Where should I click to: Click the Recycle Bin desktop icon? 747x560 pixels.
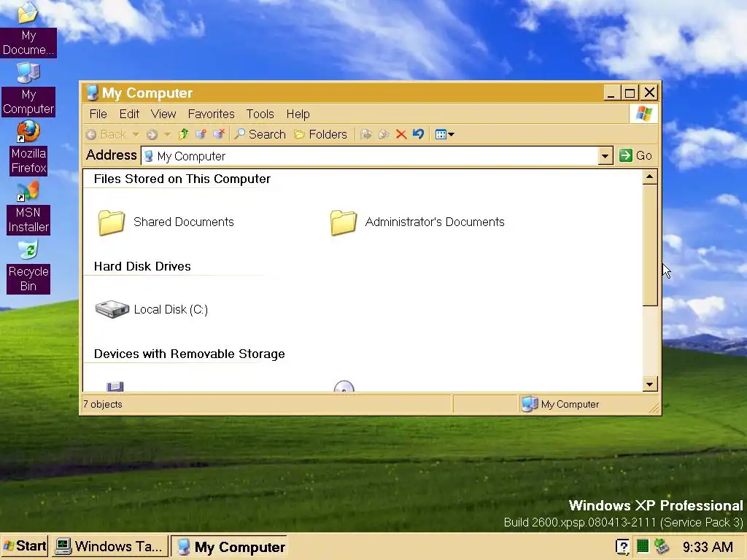28,267
